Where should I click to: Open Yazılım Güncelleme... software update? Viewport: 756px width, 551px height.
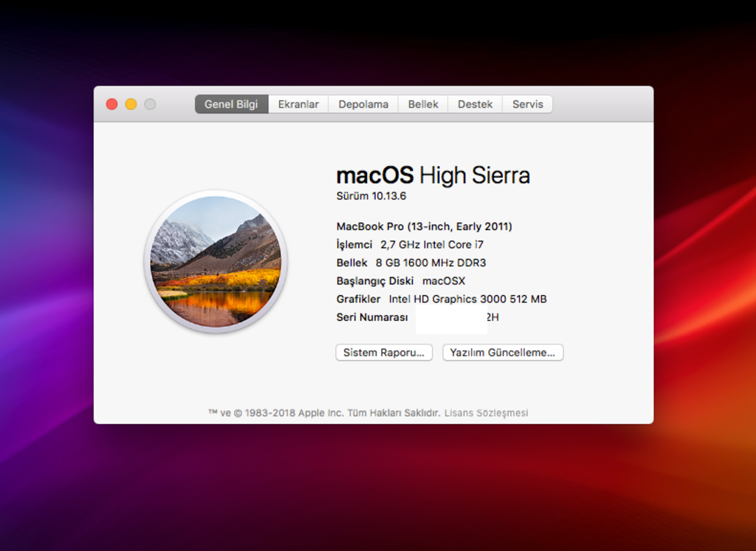click(x=503, y=353)
